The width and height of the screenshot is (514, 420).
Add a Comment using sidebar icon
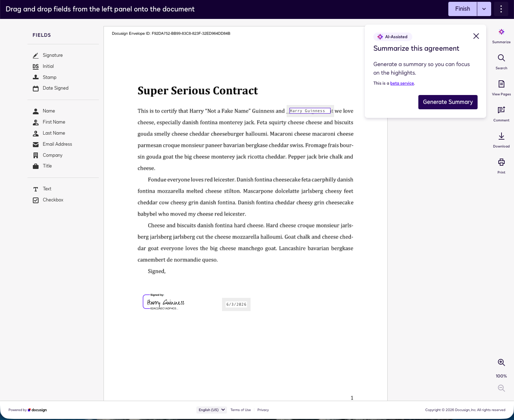coord(501,114)
